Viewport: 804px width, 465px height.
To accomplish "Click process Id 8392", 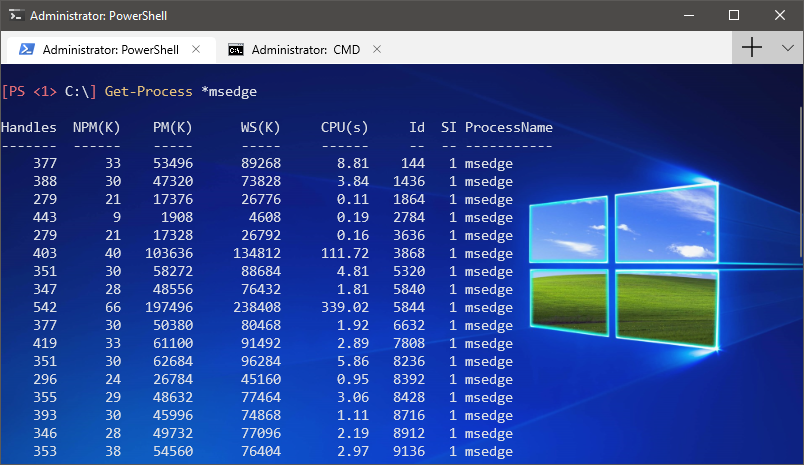I will (409, 379).
